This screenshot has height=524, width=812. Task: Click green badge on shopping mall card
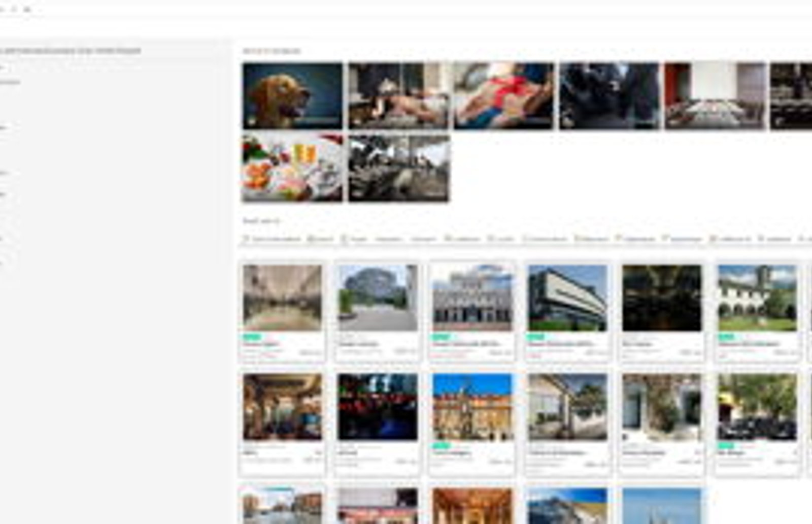click(252, 337)
